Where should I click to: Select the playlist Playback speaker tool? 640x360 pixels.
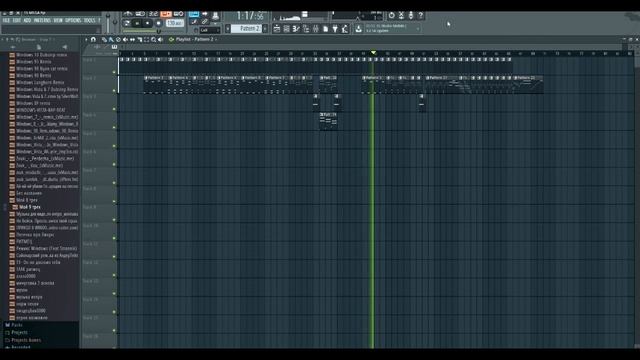160,40
